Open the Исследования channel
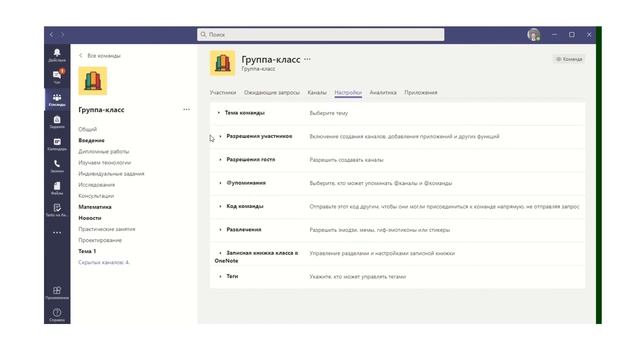 click(x=96, y=184)
